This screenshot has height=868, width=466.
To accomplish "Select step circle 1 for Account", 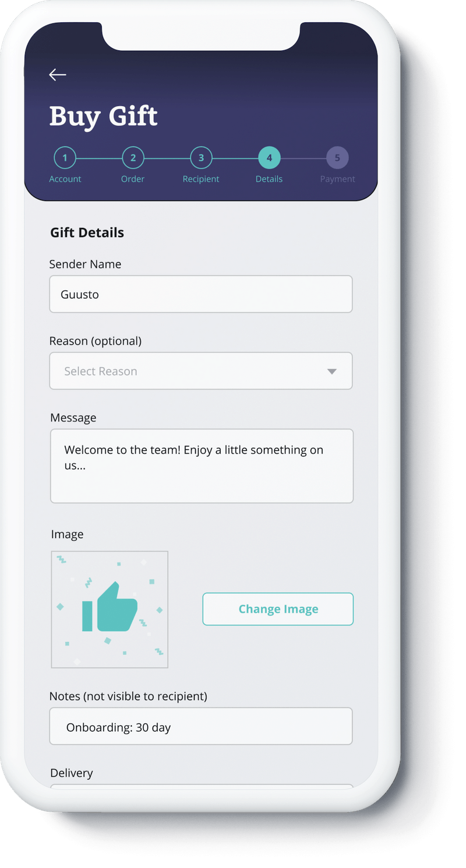I will (65, 157).
